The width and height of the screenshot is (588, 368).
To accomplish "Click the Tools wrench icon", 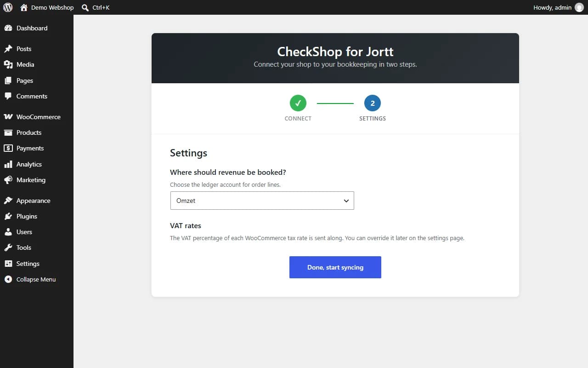I will 8,247.
